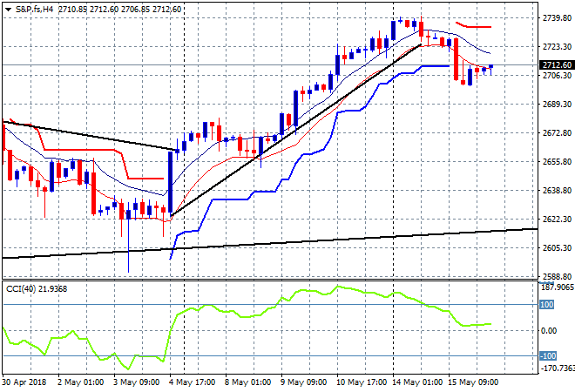The image size is (575, 392).
Task: Click the CCI(40) 21.9368 indicator label
Action: pyautogui.click(x=37, y=289)
